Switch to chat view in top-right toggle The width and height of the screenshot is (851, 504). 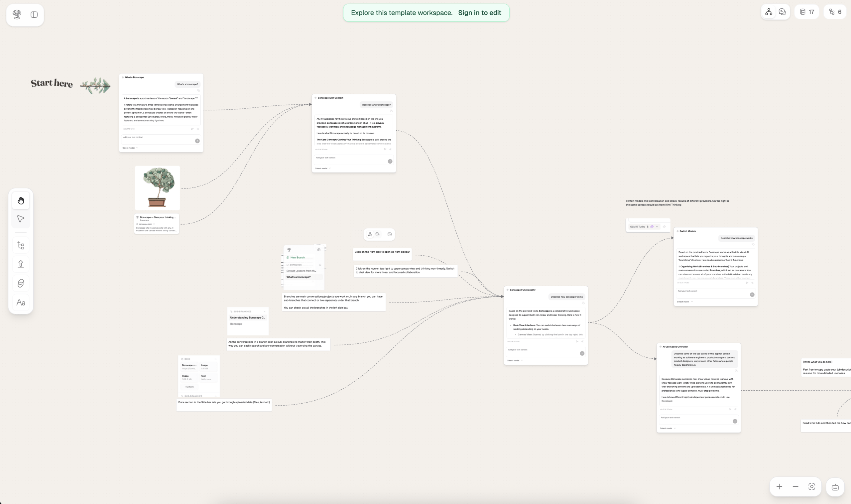pos(782,12)
